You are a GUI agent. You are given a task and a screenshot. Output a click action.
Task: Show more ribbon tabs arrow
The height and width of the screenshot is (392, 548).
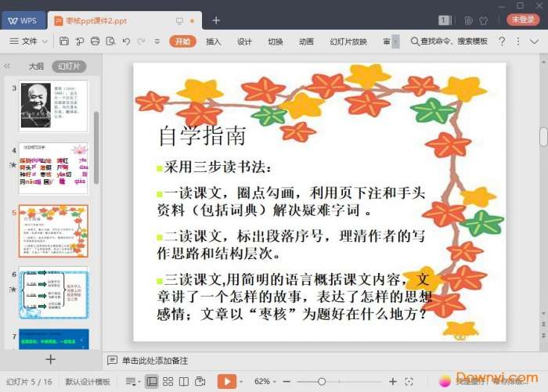tap(395, 41)
